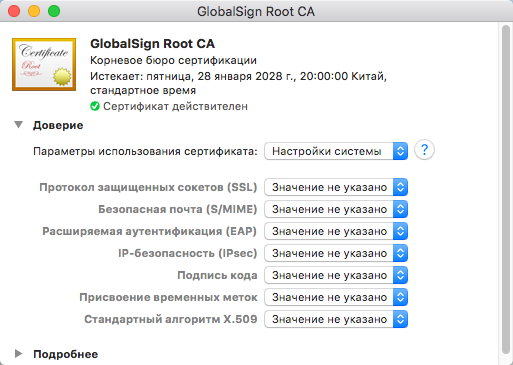Expand the Подробнее section

(x=19, y=354)
